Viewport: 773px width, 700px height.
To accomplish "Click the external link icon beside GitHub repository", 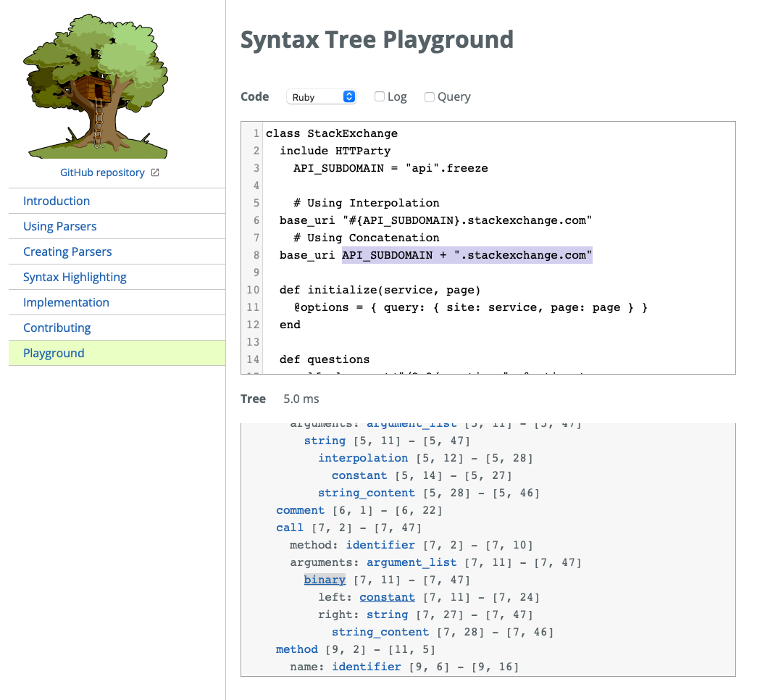I will pos(155,172).
